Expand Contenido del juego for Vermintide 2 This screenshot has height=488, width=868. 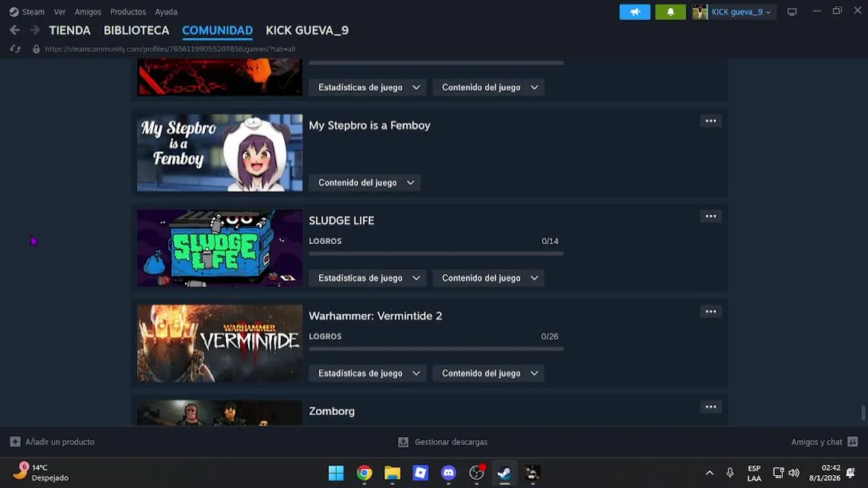[488, 373]
